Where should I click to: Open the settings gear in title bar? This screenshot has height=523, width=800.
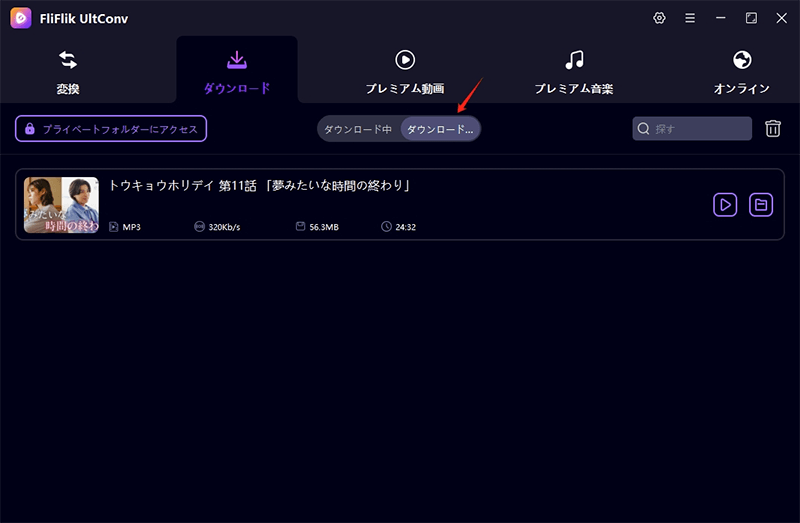[659, 18]
